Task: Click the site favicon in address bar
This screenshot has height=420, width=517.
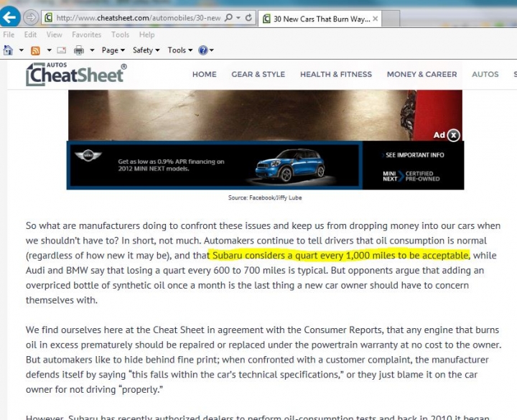Action: tap(48, 17)
